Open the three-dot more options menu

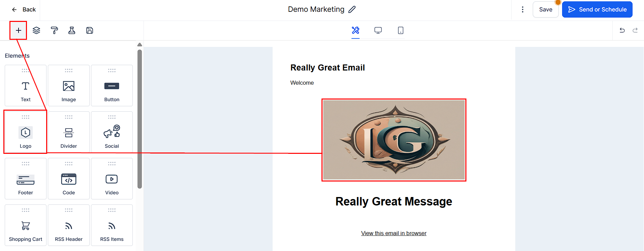(x=523, y=9)
